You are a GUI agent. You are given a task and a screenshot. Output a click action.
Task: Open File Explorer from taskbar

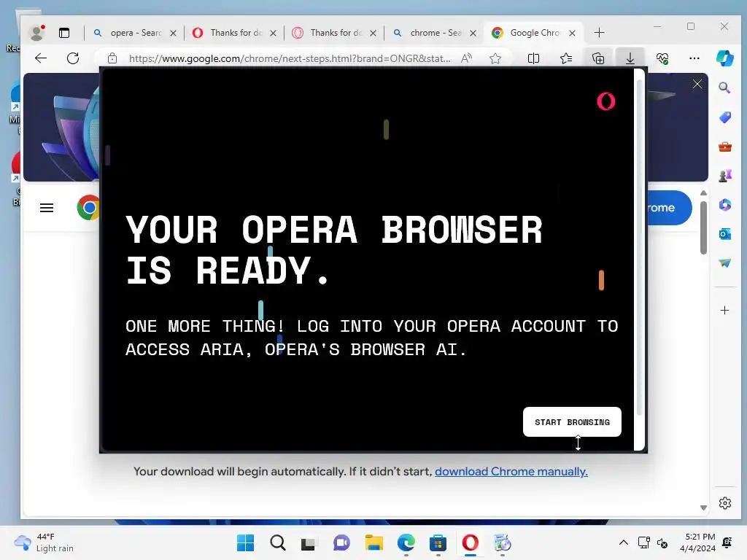[x=373, y=542]
